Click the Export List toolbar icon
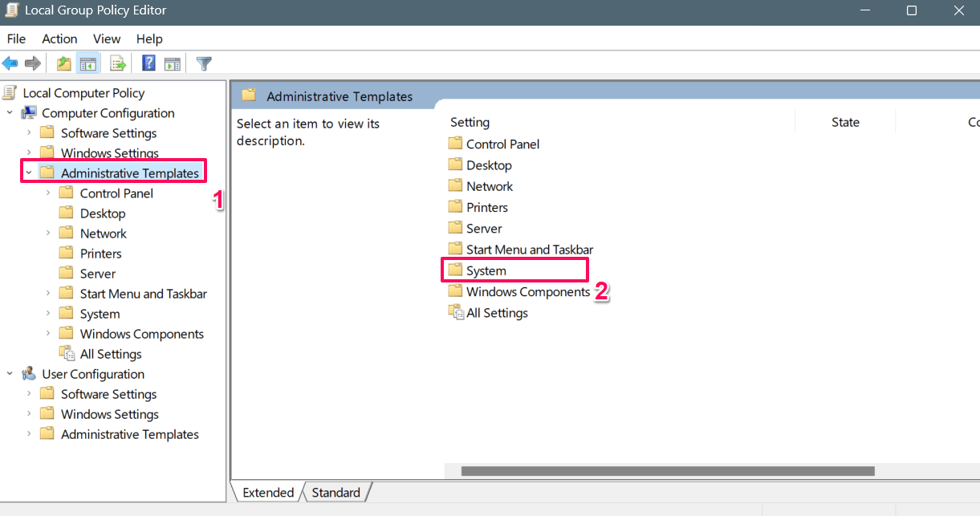Viewport: 980px width, 516px height. (x=118, y=63)
